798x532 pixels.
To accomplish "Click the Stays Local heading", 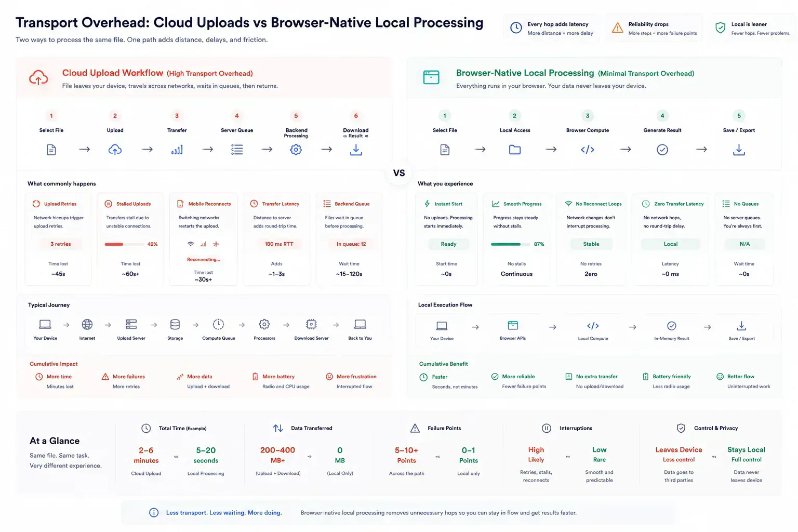I will 746,450.
